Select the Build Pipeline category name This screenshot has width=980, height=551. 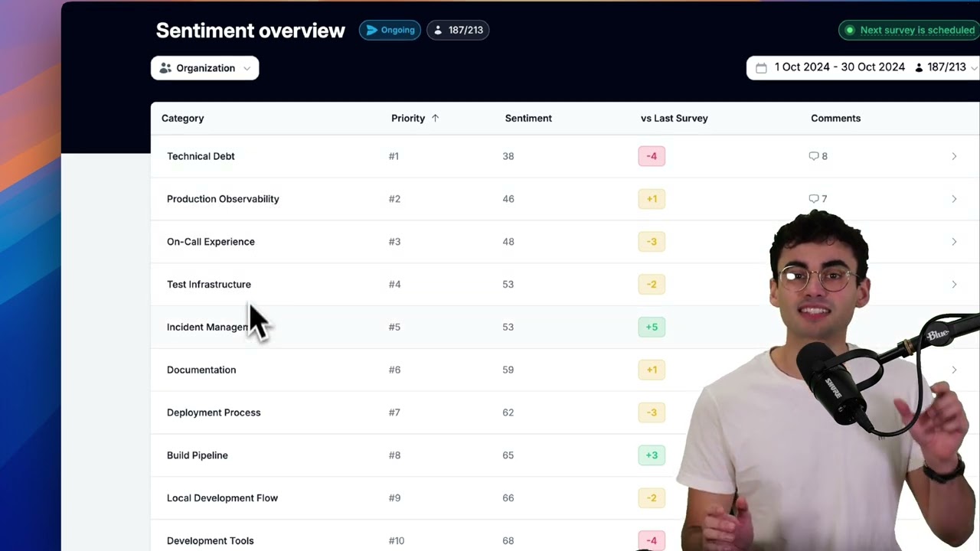198,455
